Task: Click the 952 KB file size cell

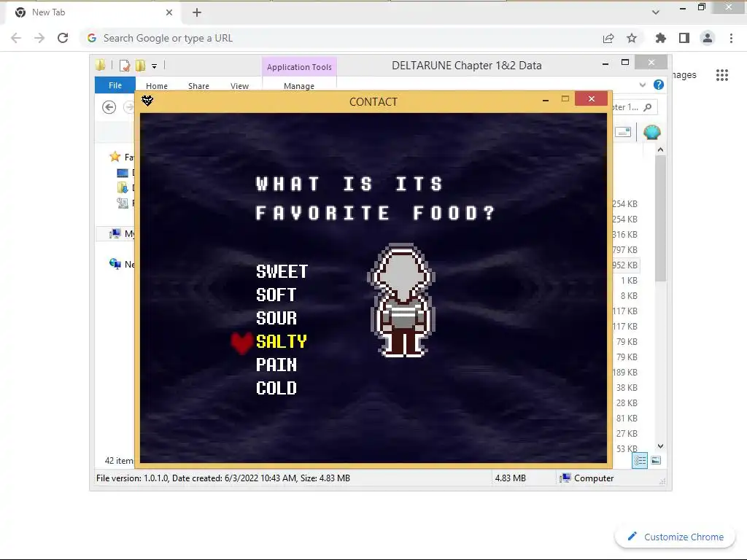Action: tap(625, 265)
